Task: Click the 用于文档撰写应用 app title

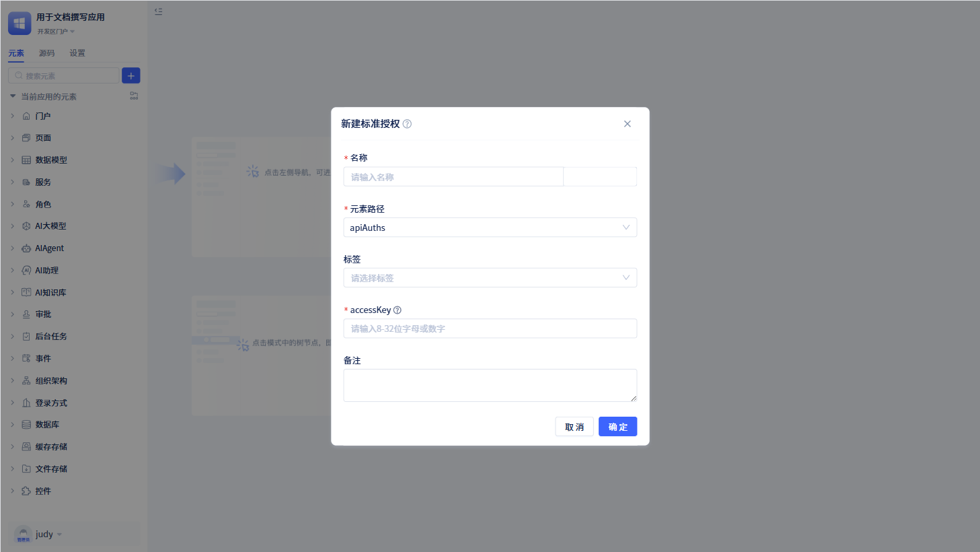Action: [71, 18]
